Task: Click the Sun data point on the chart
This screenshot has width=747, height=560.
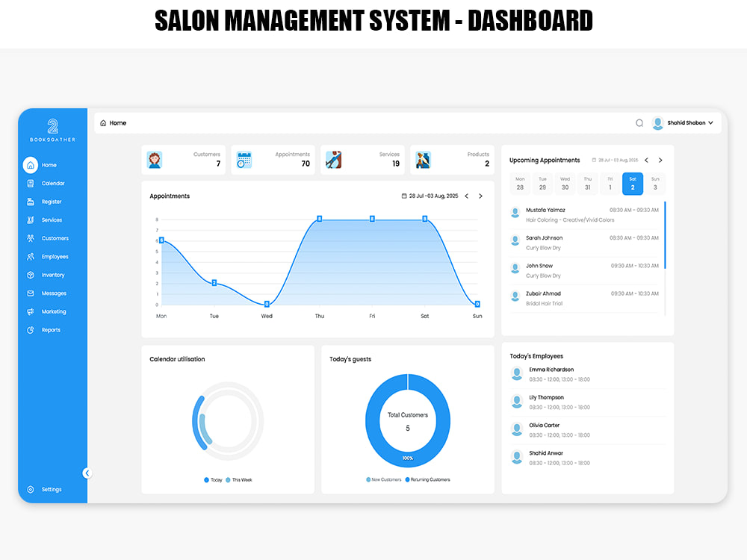Action: tap(477, 304)
